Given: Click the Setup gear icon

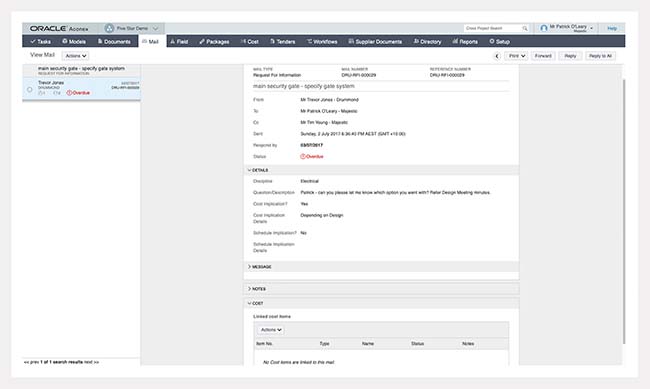Looking at the screenshot, I should tap(492, 41).
